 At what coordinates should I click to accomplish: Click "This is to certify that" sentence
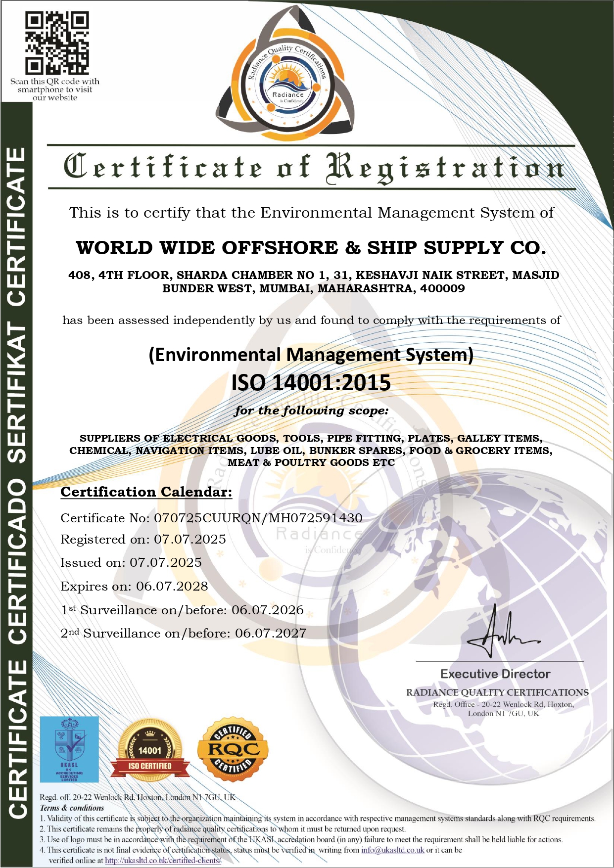(311, 213)
